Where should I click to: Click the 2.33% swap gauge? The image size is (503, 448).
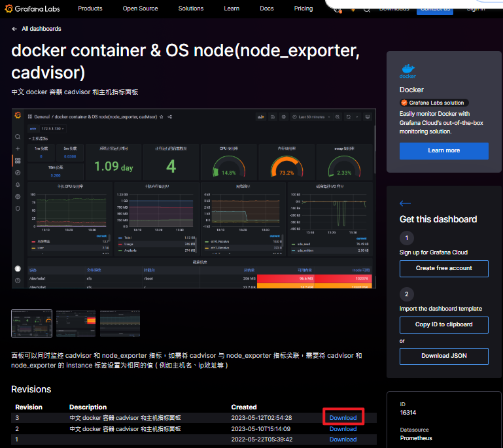[344, 167]
